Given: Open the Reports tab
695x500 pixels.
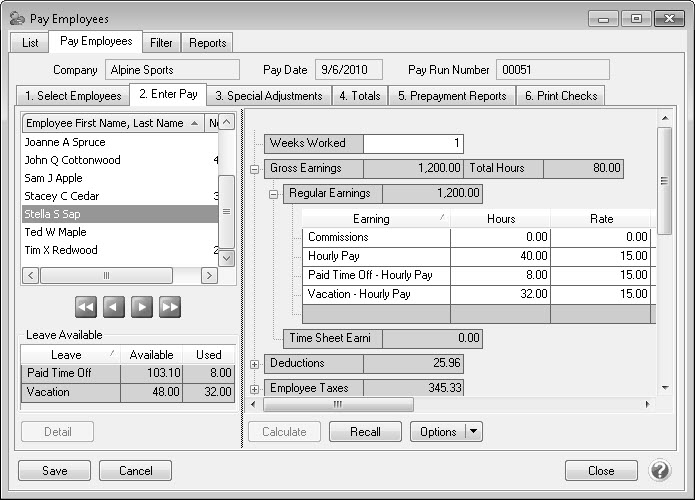Looking at the screenshot, I should [x=207, y=43].
